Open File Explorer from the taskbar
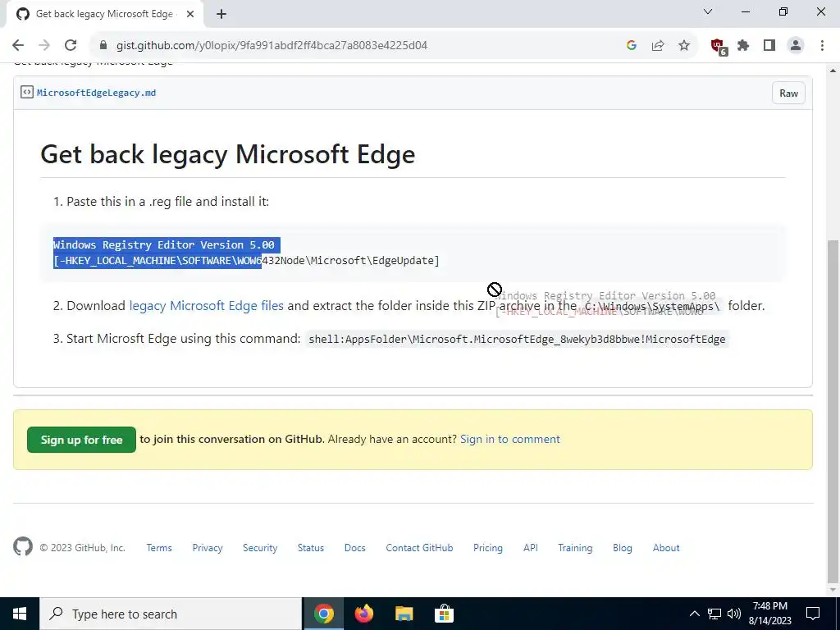Screen dimensions: 840x630 coord(404,614)
